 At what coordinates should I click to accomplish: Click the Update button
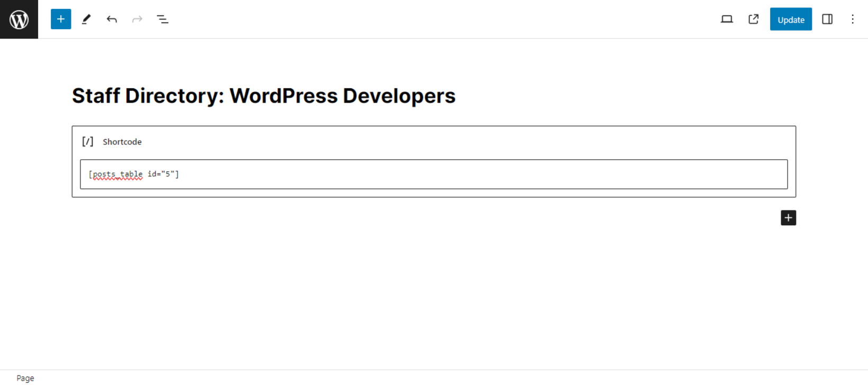pyautogui.click(x=791, y=19)
